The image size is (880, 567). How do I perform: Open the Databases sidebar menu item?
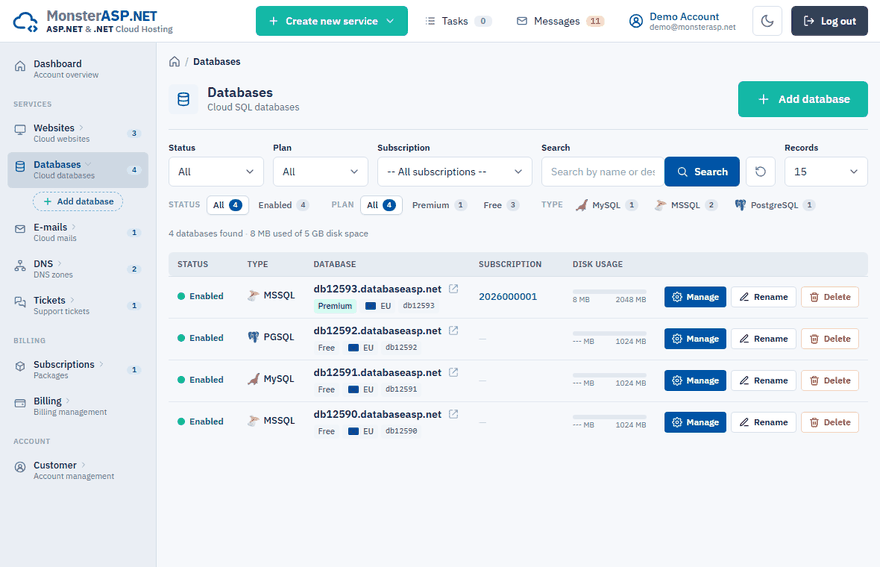[78, 170]
